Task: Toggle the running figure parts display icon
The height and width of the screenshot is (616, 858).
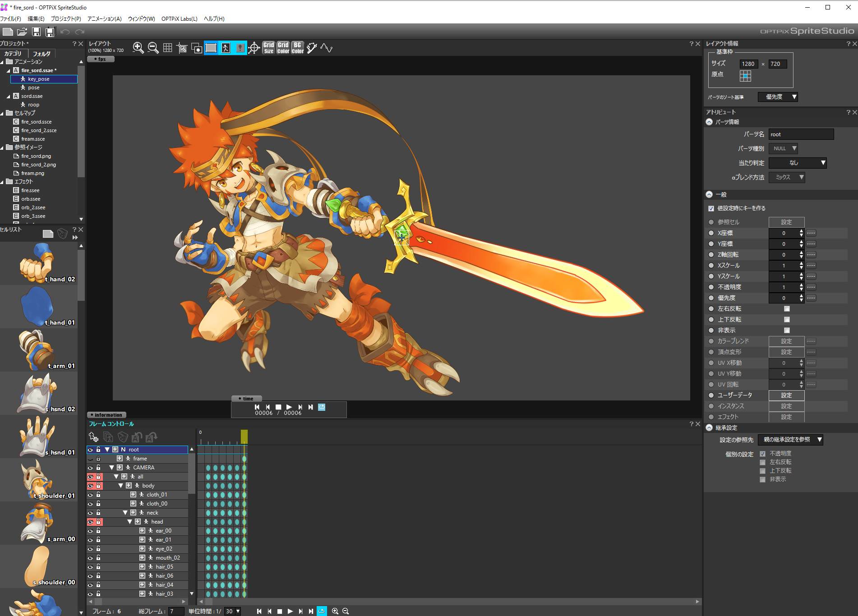Action: pos(226,48)
